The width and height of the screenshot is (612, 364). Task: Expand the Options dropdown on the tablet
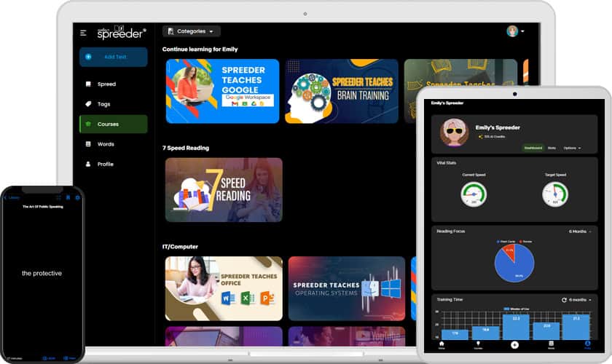(572, 148)
